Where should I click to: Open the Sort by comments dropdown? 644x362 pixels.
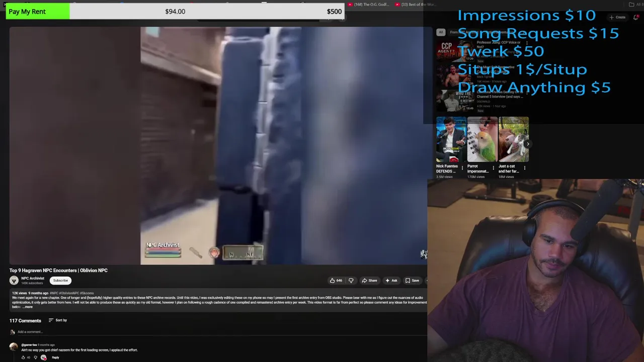58,320
